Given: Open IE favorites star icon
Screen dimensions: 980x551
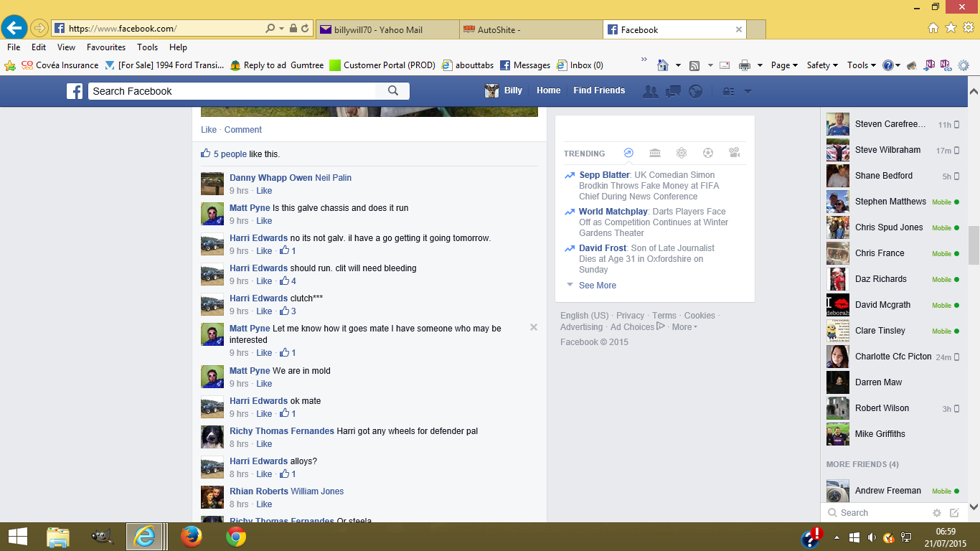Looking at the screenshot, I should tap(951, 28).
